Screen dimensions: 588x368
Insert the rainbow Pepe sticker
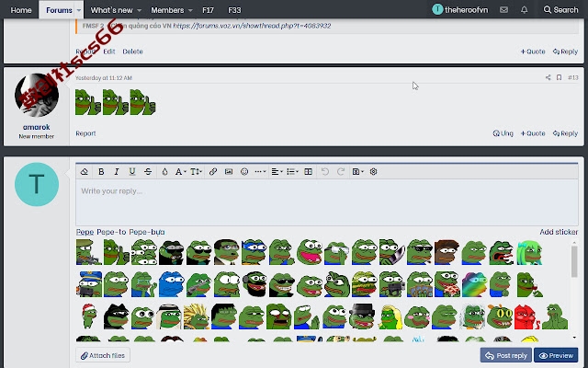(474, 284)
